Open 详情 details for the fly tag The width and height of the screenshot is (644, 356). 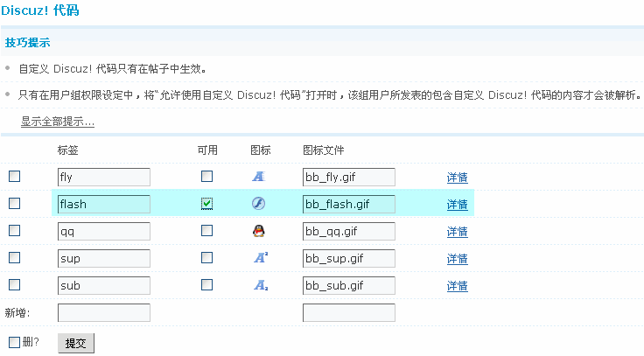pyautogui.click(x=457, y=178)
